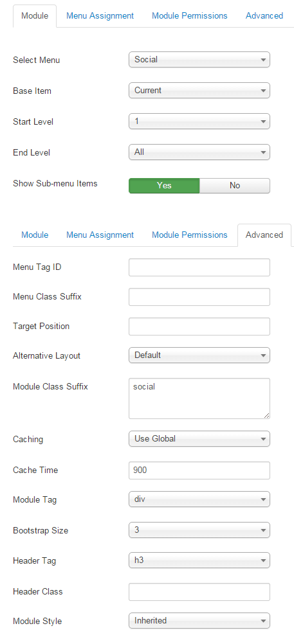This screenshot has width=294, height=644.
Task: Click the Cache Time field showing 900
Action: click(x=199, y=470)
